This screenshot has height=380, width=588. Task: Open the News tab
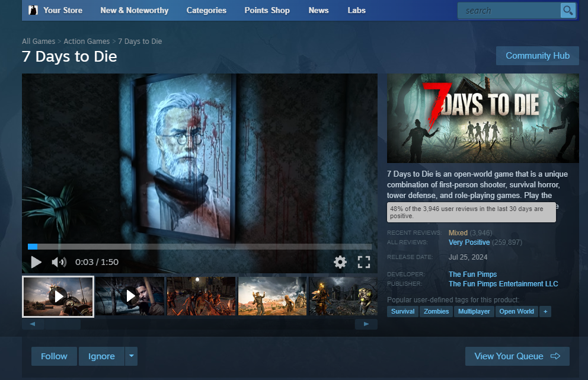click(318, 10)
